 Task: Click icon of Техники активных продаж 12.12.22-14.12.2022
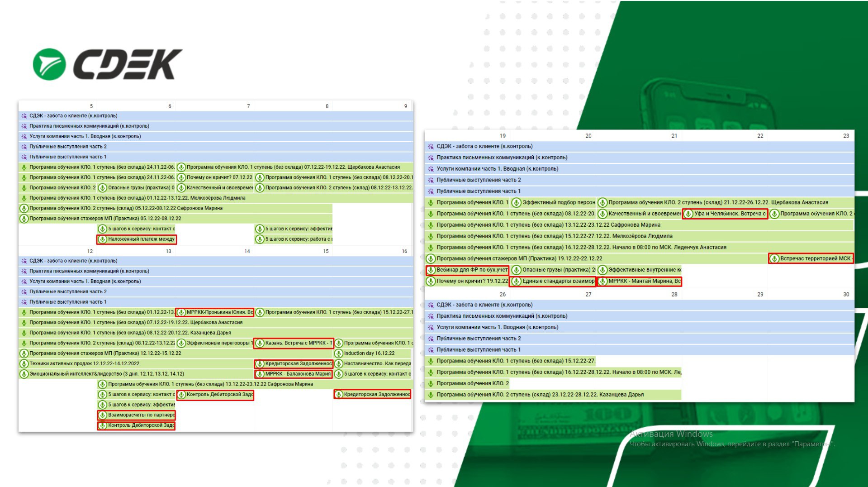pos(24,363)
